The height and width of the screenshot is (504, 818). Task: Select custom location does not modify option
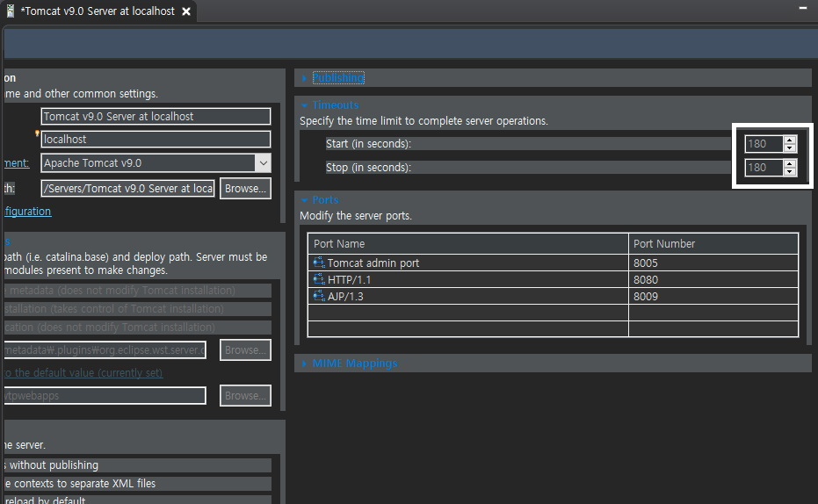(138, 328)
